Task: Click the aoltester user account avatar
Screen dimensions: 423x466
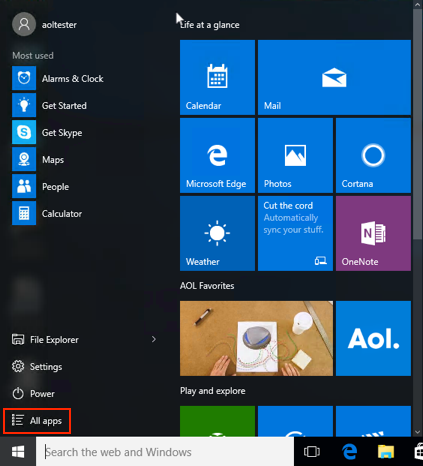Action: coord(24,24)
